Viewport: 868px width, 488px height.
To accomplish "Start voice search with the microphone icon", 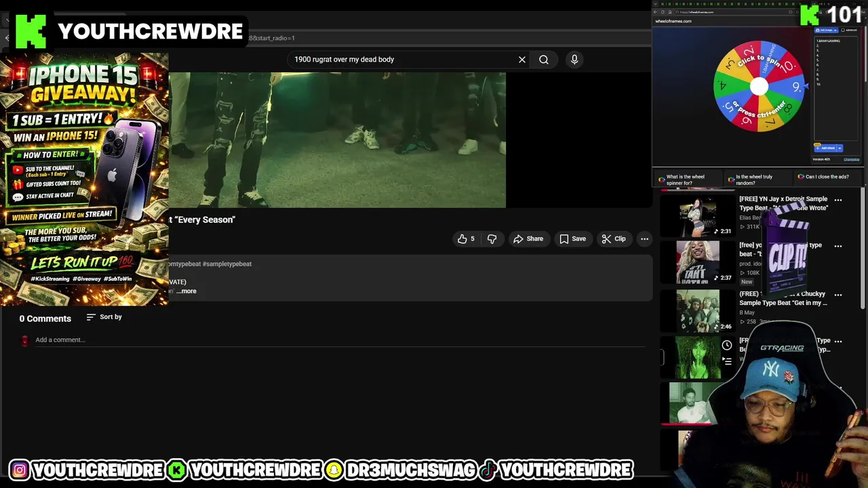I will [574, 60].
